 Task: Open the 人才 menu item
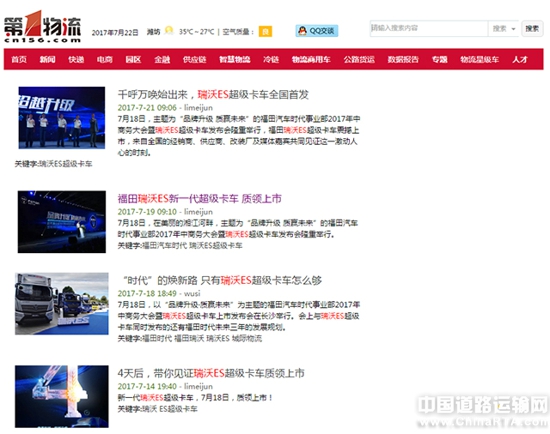coord(520,59)
